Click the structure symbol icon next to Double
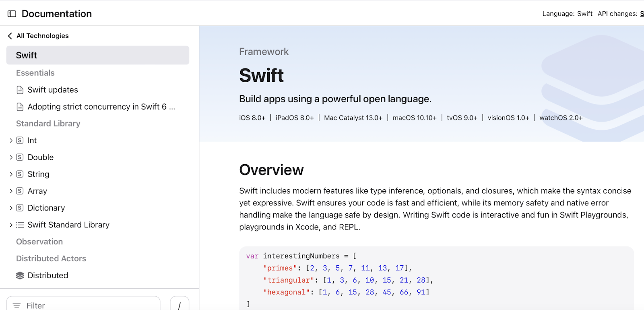Image resolution: width=644 pixels, height=310 pixels. pyautogui.click(x=20, y=157)
